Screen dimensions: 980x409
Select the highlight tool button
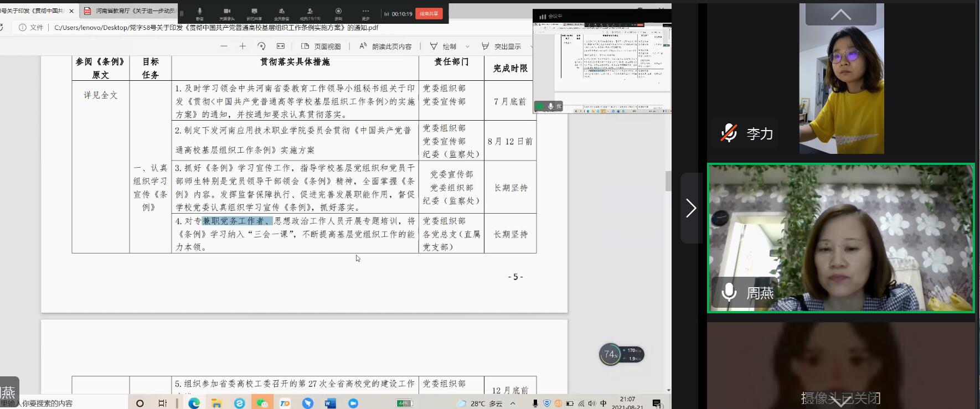click(x=501, y=46)
